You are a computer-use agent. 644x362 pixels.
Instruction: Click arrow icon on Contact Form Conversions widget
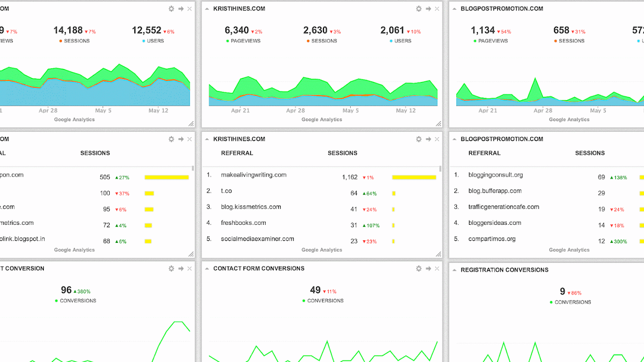pos(428,268)
